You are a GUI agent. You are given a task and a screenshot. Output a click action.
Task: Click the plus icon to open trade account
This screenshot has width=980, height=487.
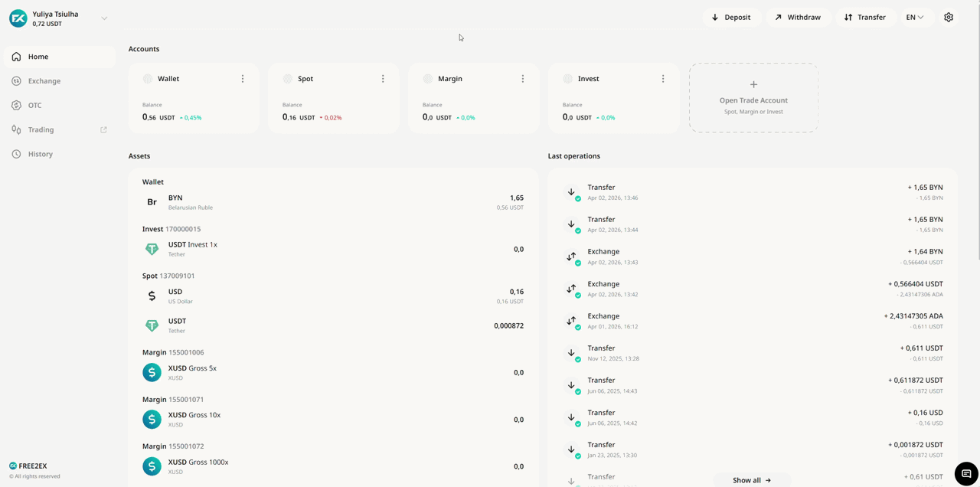753,84
